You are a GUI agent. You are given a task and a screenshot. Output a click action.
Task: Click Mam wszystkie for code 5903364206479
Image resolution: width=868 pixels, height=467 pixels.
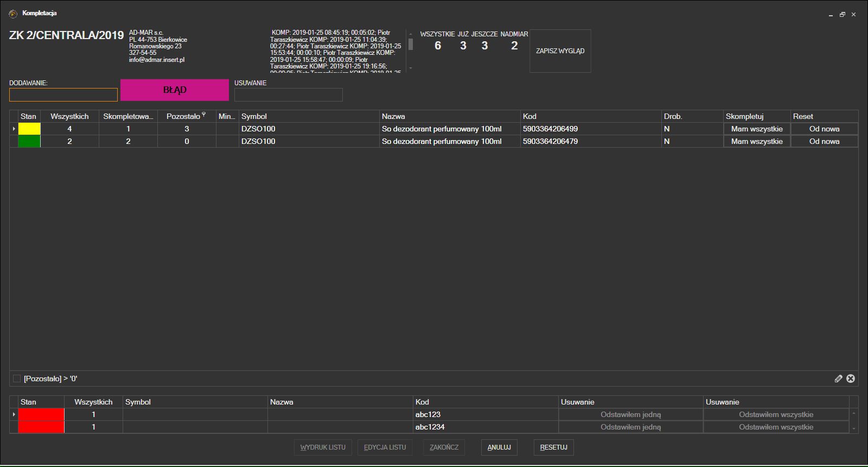(x=757, y=141)
